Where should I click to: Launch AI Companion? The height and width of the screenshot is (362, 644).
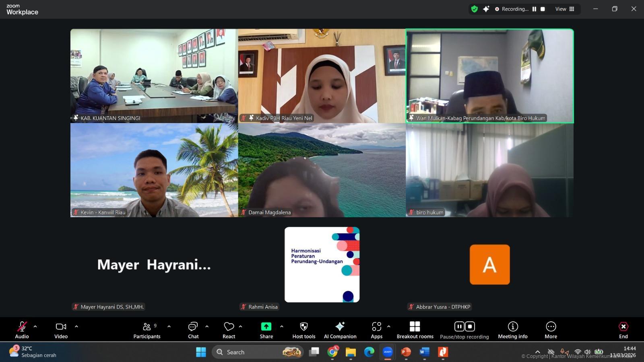click(x=340, y=329)
